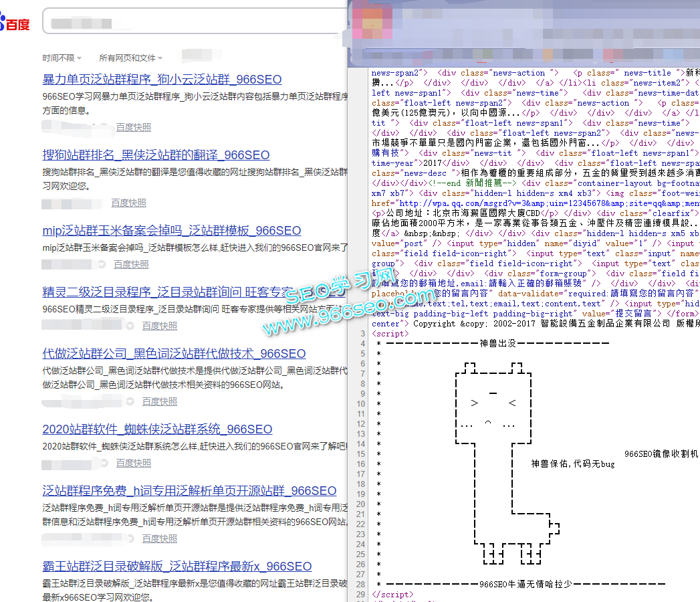View 百度快照 for 代做泛站群公司 result
The image size is (700, 602).
(x=159, y=401)
